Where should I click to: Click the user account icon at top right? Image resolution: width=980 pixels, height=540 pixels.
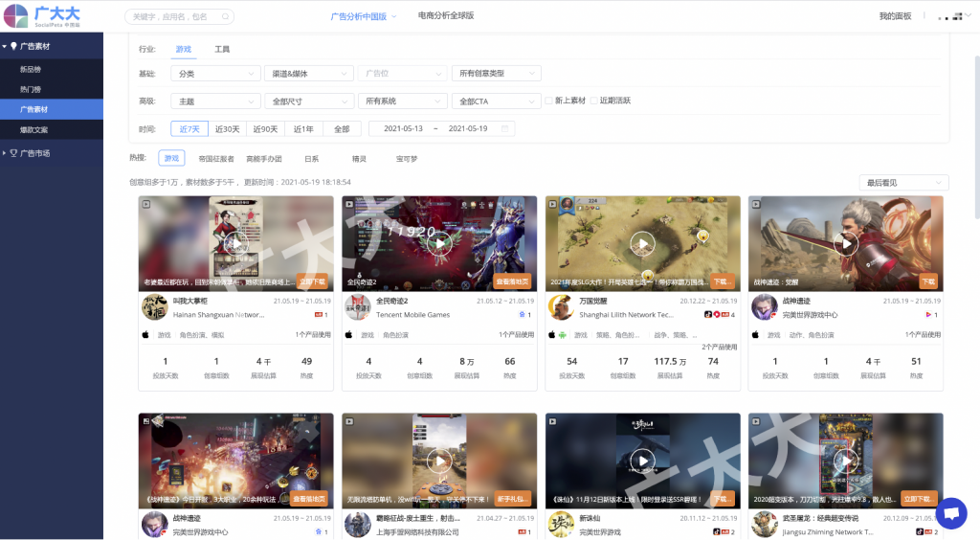tap(951, 16)
